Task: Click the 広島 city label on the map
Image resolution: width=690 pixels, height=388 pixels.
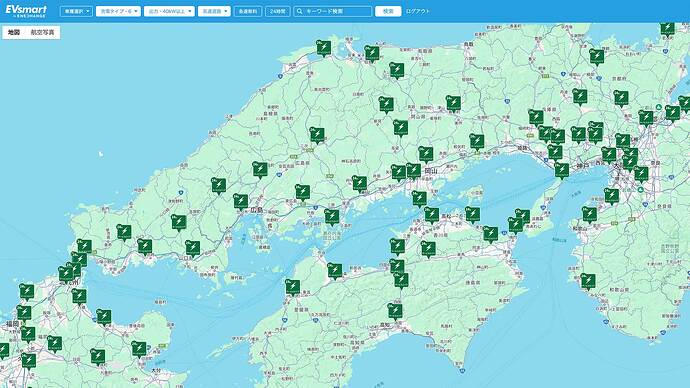Action: pyautogui.click(x=257, y=210)
